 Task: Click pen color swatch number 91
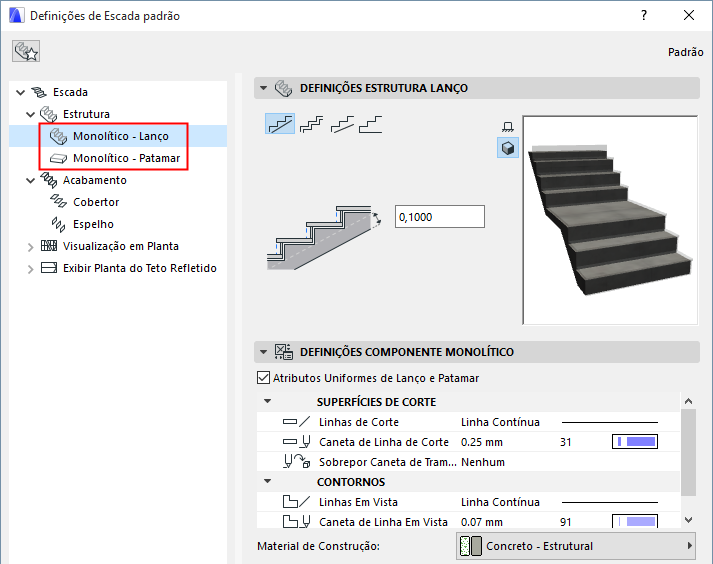635,521
